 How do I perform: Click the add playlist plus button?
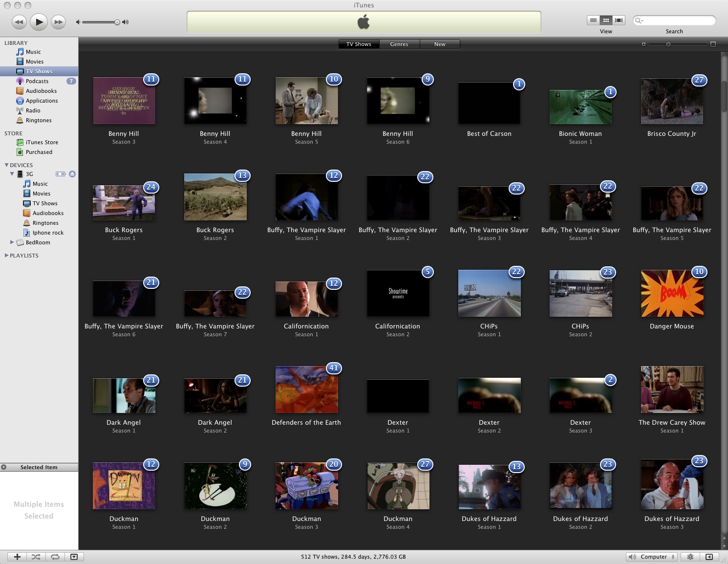17,557
